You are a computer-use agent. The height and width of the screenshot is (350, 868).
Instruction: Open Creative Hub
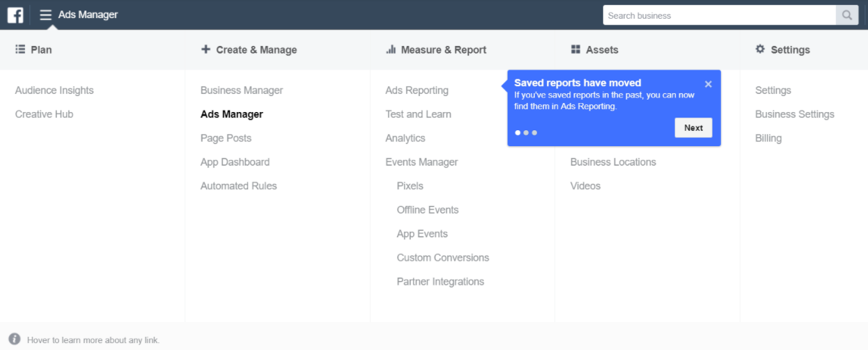point(44,114)
